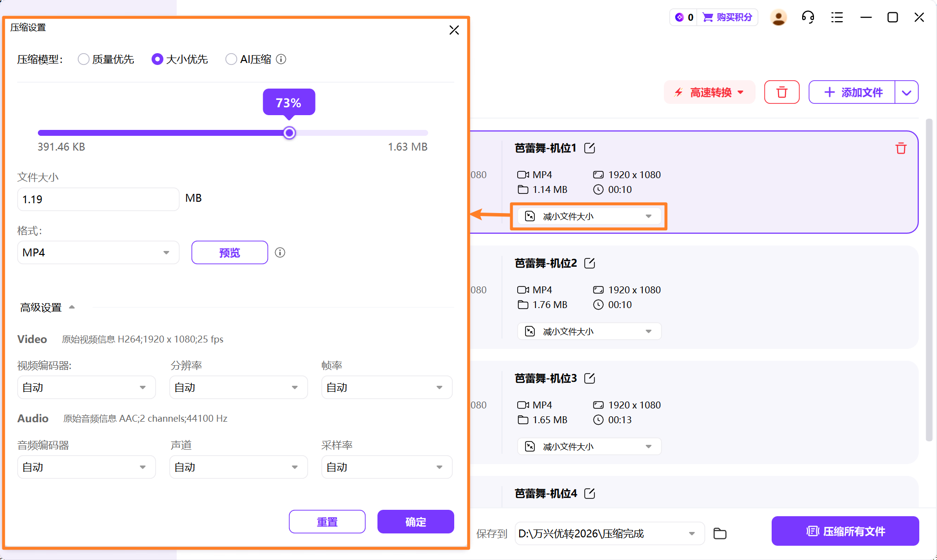Click the clear-all red trash icon beside 添加文件
This screenshot has height=560, width=937.
click(x=782, y=92)
